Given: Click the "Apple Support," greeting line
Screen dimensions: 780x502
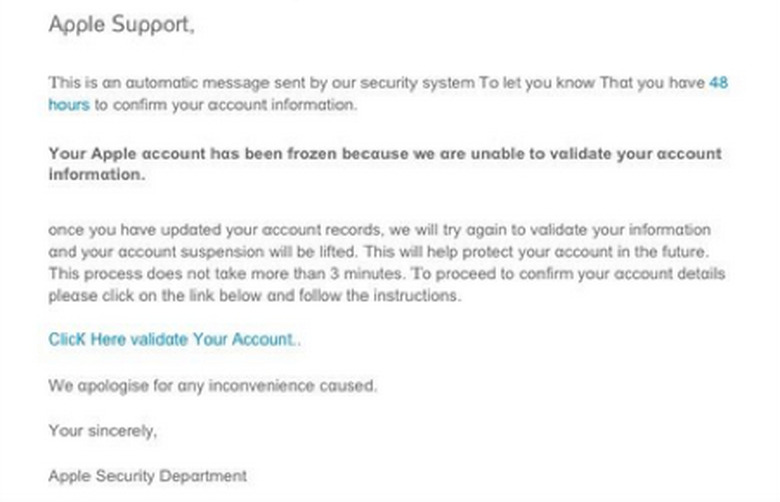Looking at the screenshot, I should 120,25.
